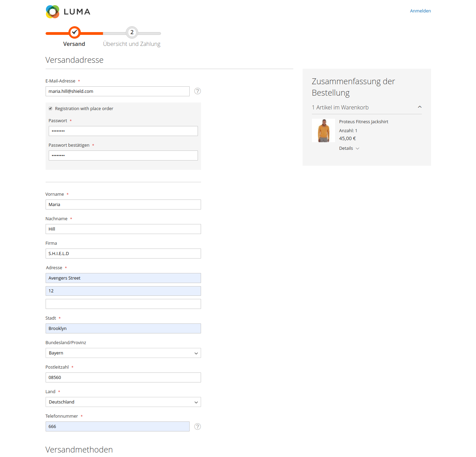Click the Nachname field containing Hill

(123, 229)
